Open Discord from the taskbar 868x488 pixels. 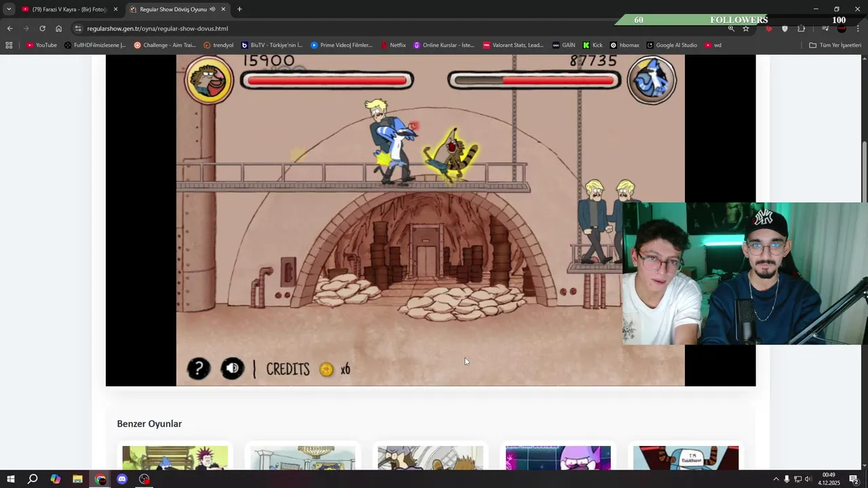click(122, 479)
